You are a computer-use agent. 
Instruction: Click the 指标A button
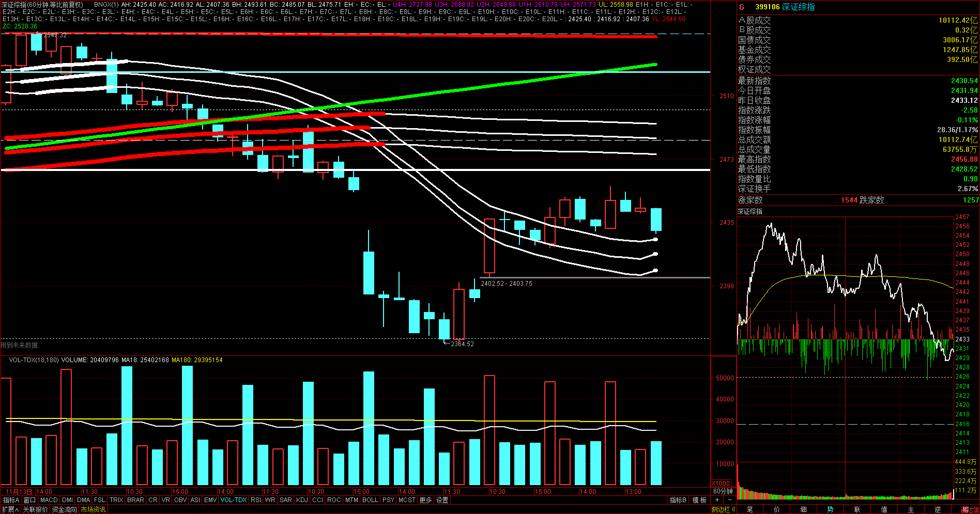tap(11, 500)
